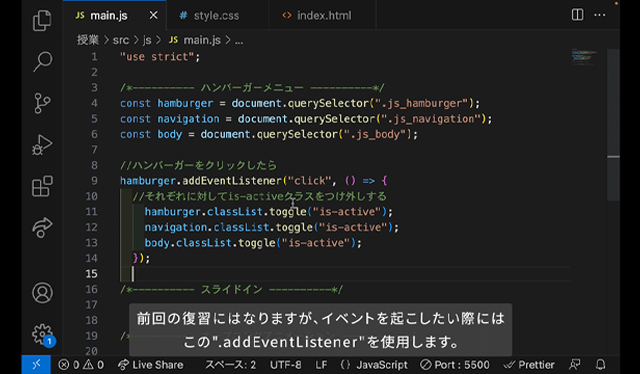Click the js folder breadcrumb

[147, 40]
